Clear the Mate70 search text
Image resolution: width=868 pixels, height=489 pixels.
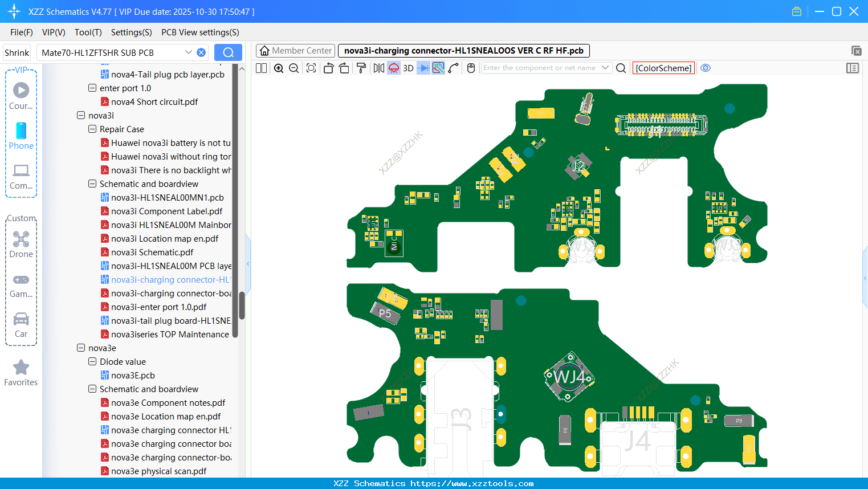click(x=201, y=52)
